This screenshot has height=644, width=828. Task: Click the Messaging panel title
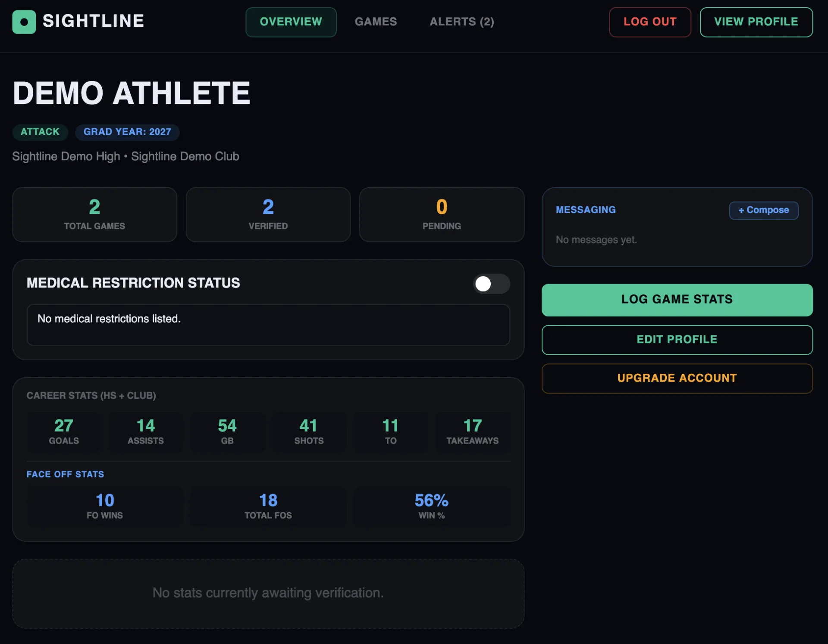click(586, 210)
